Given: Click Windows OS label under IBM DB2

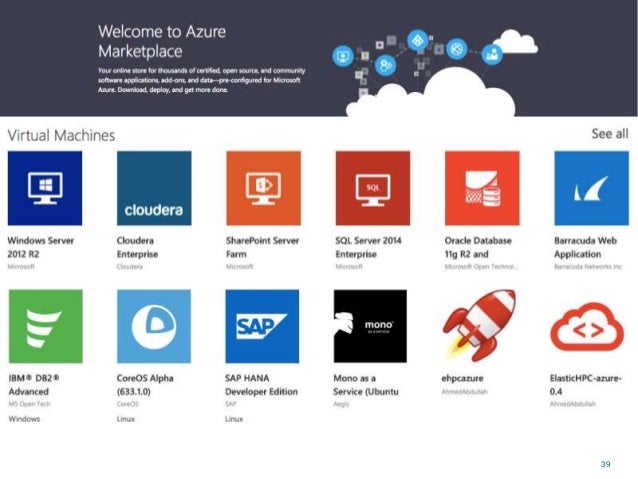Looking at the screenshot, I should (24, 419).
